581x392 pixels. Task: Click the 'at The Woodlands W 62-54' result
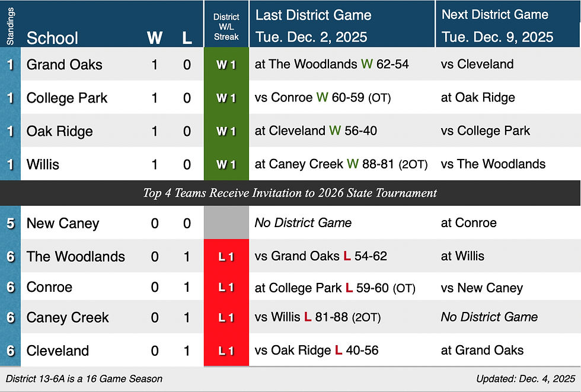pos(331,64)
